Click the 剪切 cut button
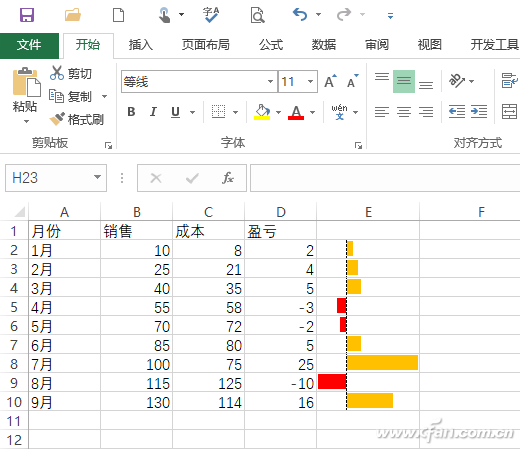This screenshot has width=520, height=449. click(71, 73)
